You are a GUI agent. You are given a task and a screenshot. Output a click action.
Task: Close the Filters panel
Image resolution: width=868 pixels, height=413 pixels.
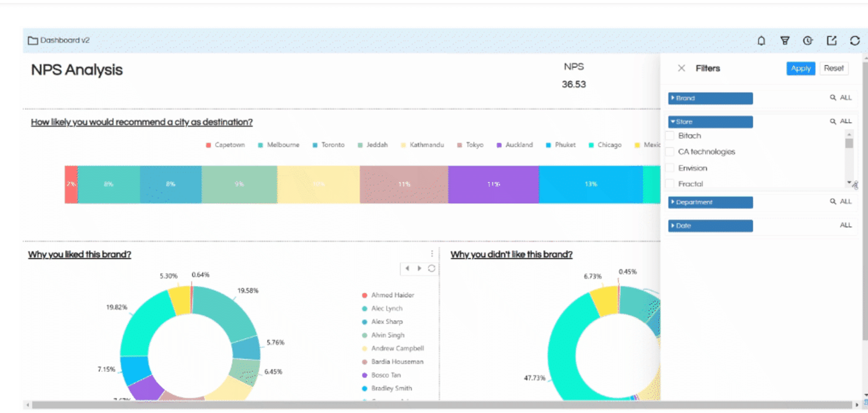point(682,69)
